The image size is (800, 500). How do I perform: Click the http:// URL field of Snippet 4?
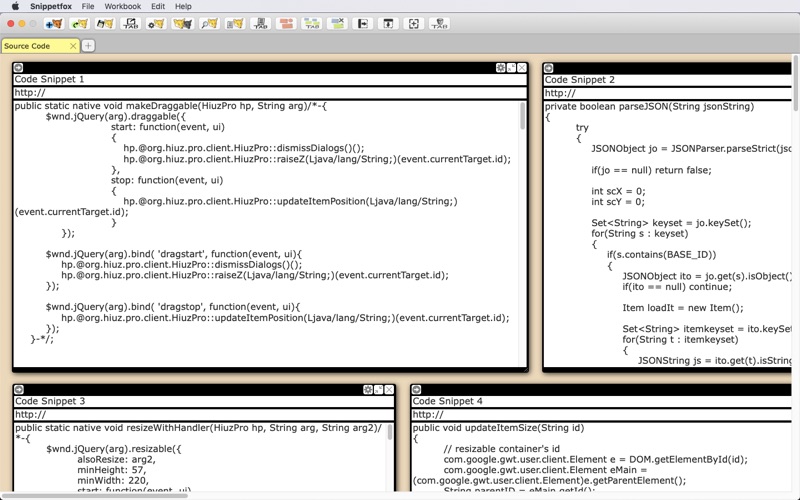(602, 414)
